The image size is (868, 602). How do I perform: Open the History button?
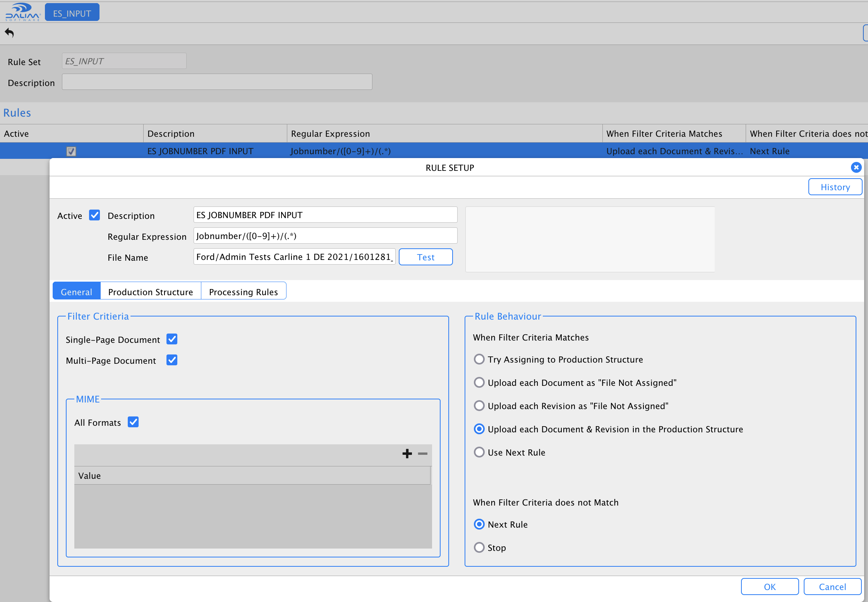(835, 187)
